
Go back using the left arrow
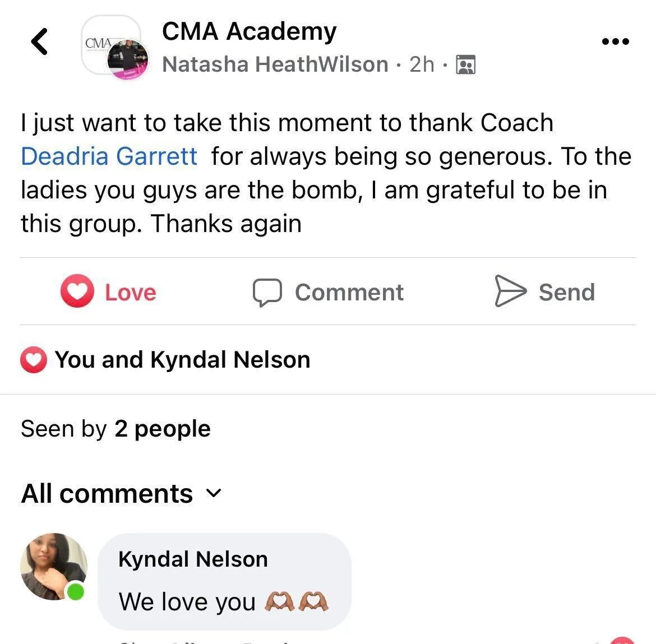[40, 41]
